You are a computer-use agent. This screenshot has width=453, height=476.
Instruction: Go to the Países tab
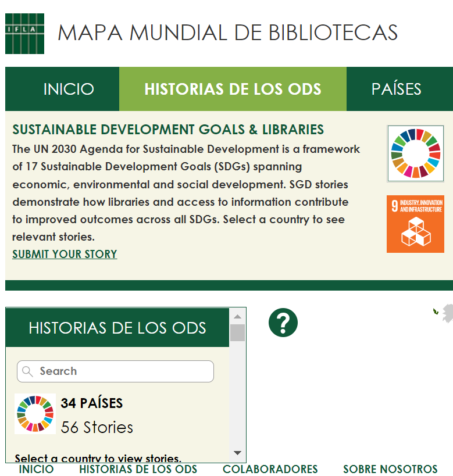(x=396, y=89)
